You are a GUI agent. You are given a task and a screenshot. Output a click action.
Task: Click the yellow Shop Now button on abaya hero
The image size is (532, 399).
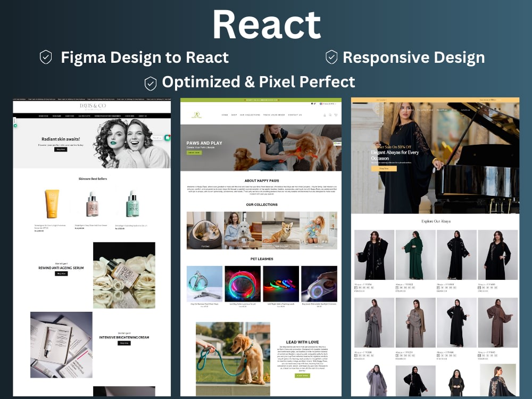coord(384,168)
